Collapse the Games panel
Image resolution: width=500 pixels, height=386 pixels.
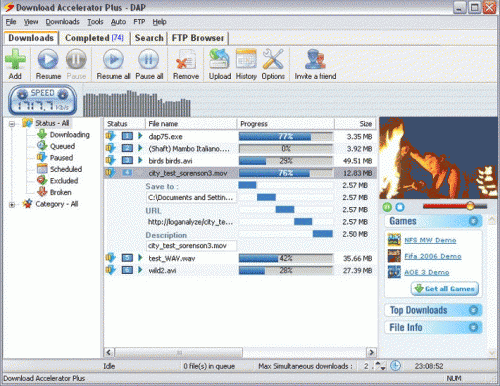coord(473,221)
